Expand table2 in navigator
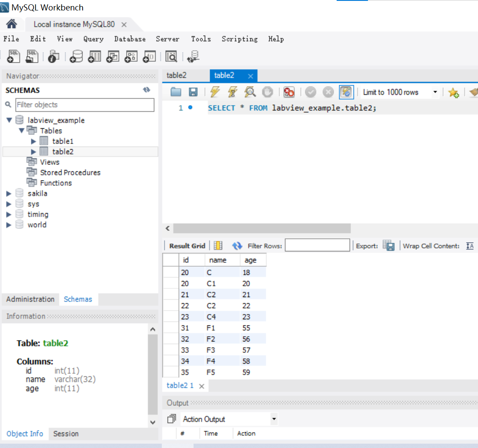The width and height of the screenshot is (478, 448). (33, 151)
